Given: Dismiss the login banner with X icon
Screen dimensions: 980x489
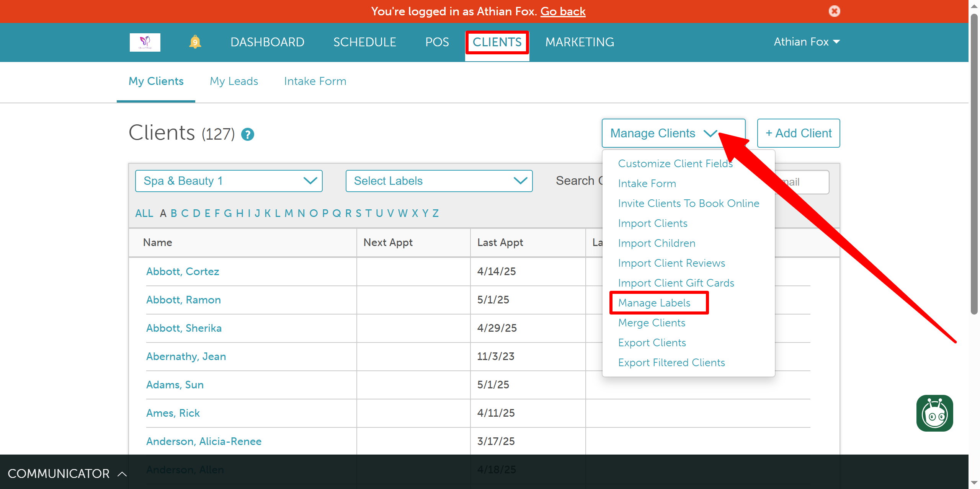Looking at the screenshot, I should [834, 11].
